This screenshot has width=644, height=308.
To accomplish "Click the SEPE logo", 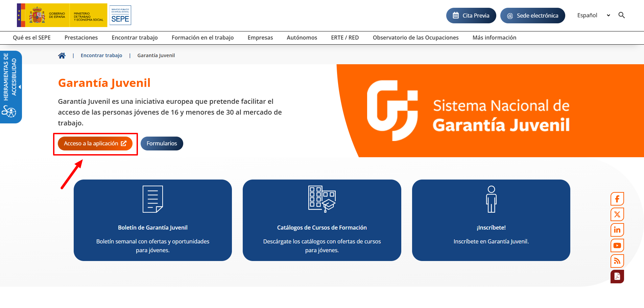I will 120,15.
